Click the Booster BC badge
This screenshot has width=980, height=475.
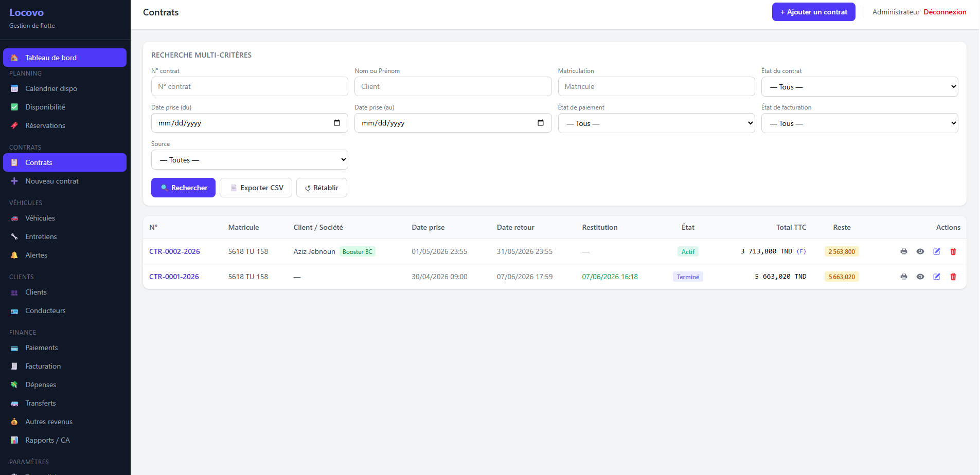(x=357, y=251)
